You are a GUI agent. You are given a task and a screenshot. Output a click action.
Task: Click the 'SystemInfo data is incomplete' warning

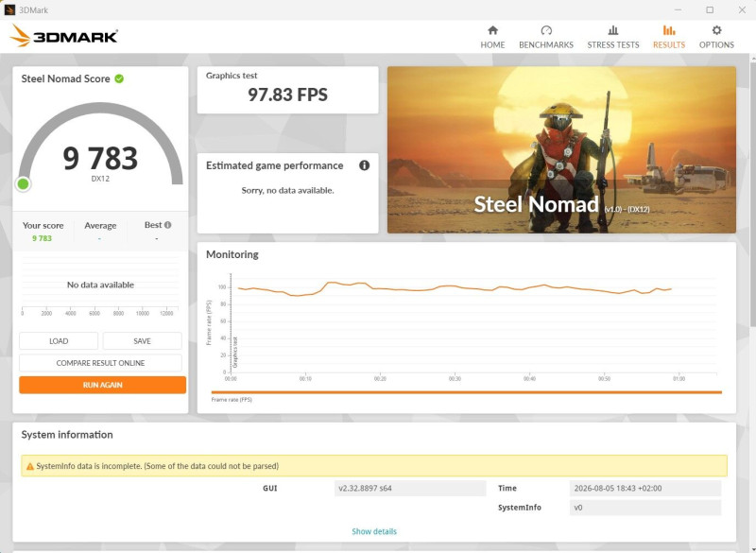pyautogui.click(x=374, y=466)
